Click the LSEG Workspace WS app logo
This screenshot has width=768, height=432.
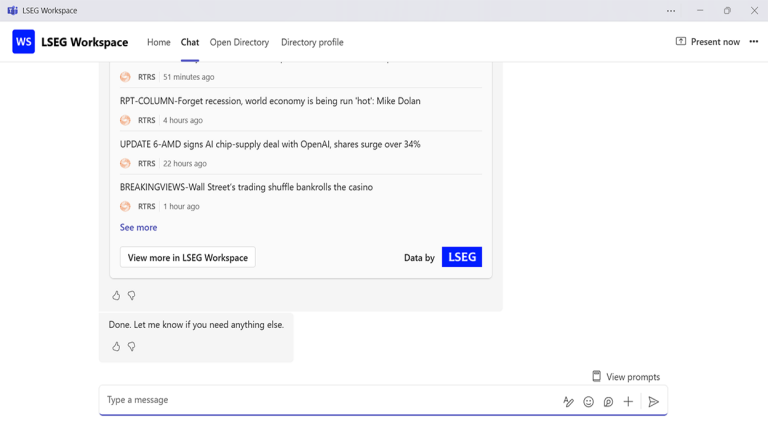click(24, 42)
